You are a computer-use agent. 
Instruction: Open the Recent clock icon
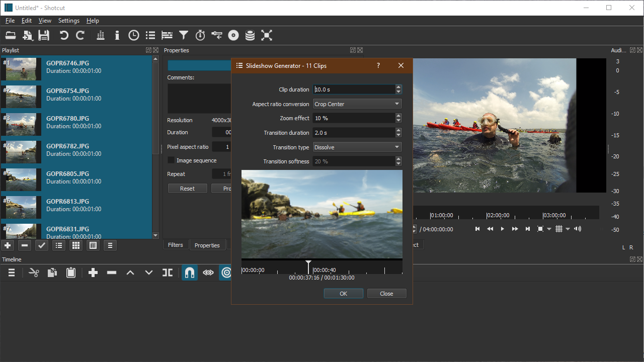pyautogui.click(x=133, y=35)
